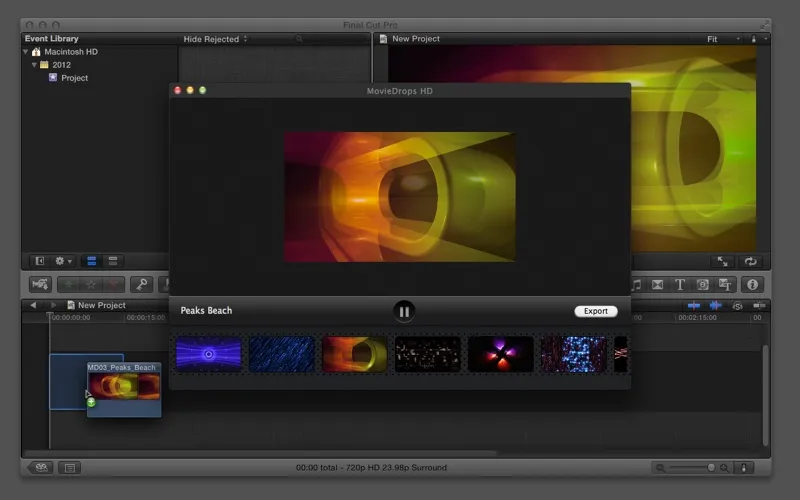Open the Project Library reel icon
800x500 pixels.
point(41,467)
